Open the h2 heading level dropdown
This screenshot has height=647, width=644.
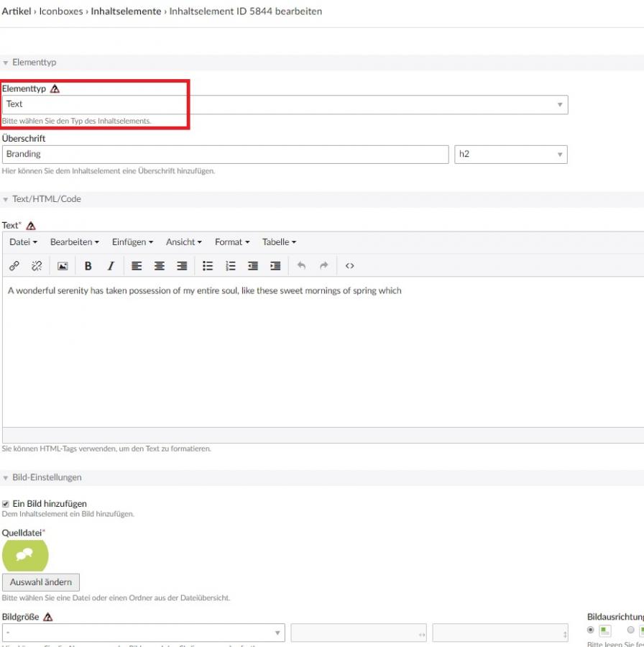point(510,155)
